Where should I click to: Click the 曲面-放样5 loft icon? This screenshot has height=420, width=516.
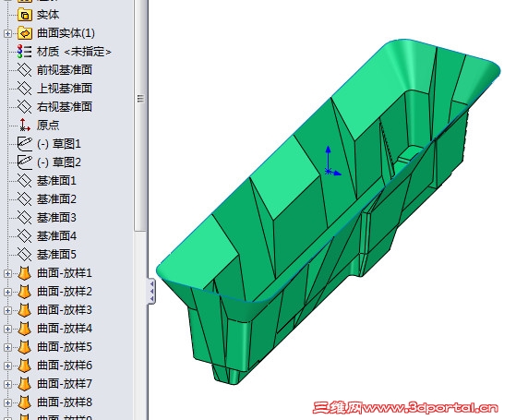25,347
